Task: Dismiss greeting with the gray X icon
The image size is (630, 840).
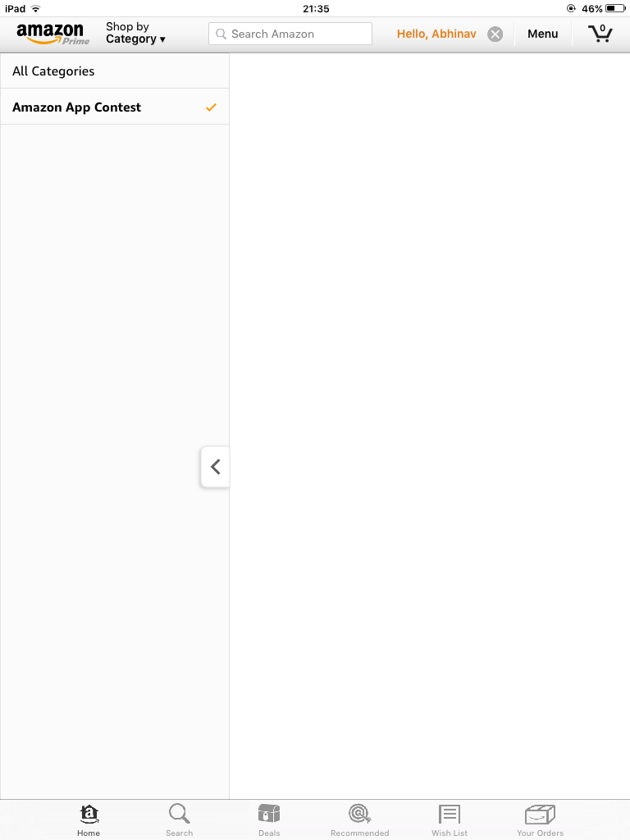Action: tap(495, 34)
